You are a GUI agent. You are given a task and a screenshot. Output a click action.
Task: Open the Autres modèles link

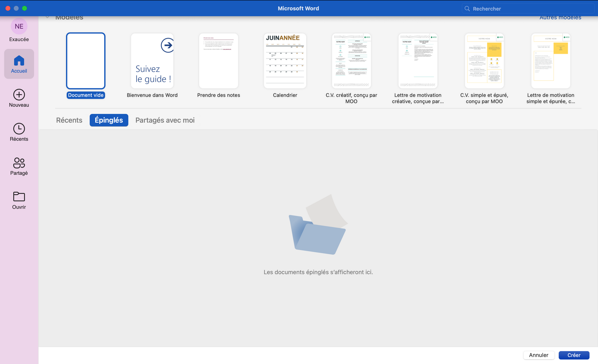560,18
